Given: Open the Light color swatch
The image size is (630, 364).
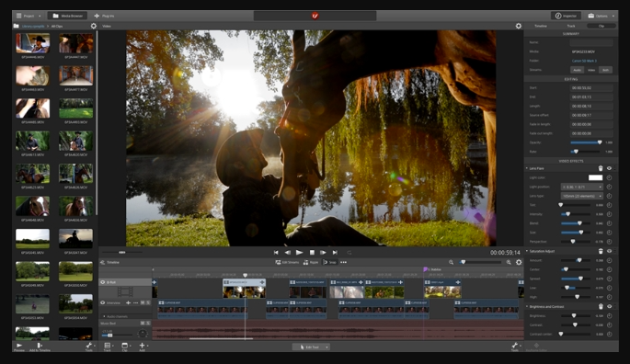Looking at the screenshot, I should (x=595, y=177).
